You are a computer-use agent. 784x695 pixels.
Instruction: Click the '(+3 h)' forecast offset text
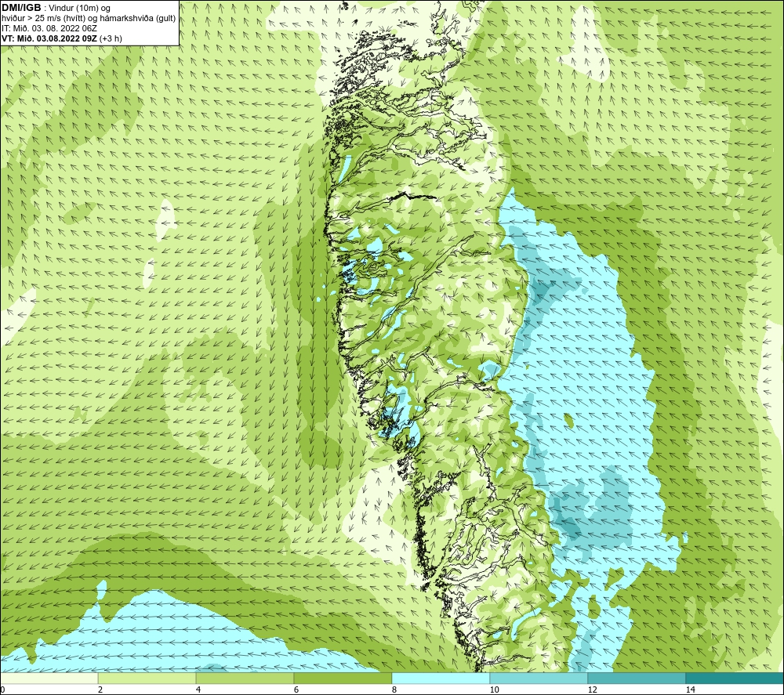coord(111,38)
